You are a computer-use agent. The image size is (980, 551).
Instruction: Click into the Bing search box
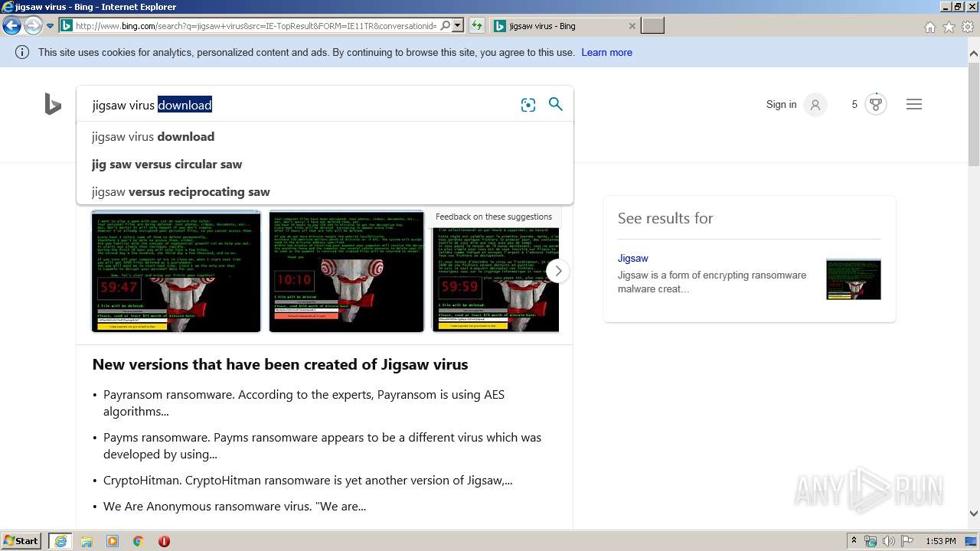click(299, 105)
